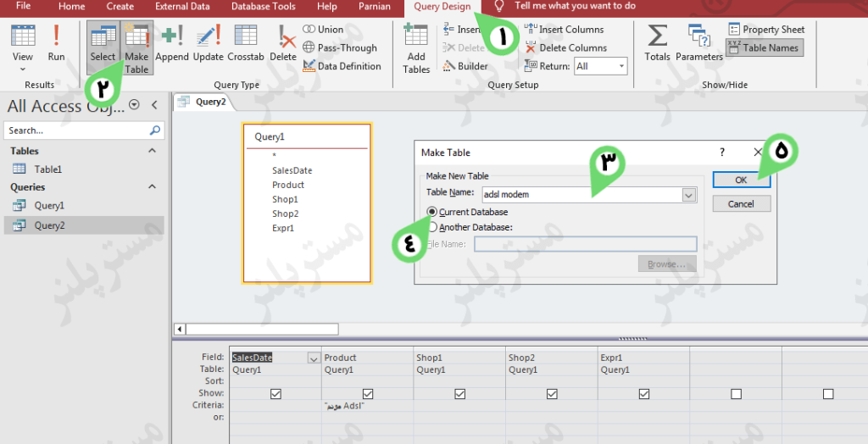Click the Tell me what you want box
The height and width of the screenshot is (444, 868).
(576, 6)
